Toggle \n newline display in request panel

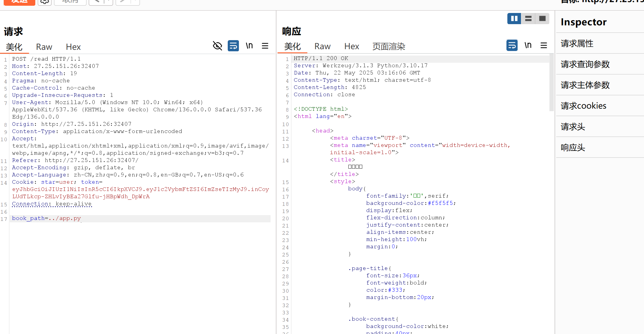[x=249, y=46]
